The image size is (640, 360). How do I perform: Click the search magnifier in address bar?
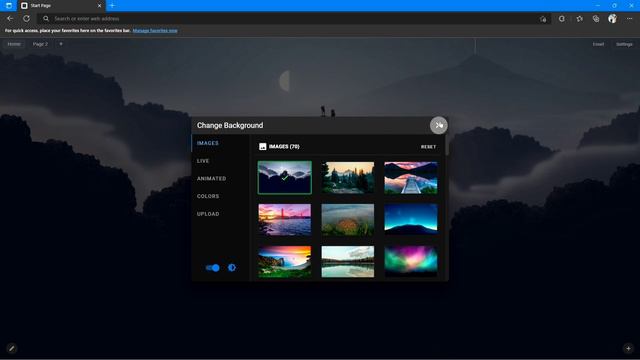pos(46,18)
